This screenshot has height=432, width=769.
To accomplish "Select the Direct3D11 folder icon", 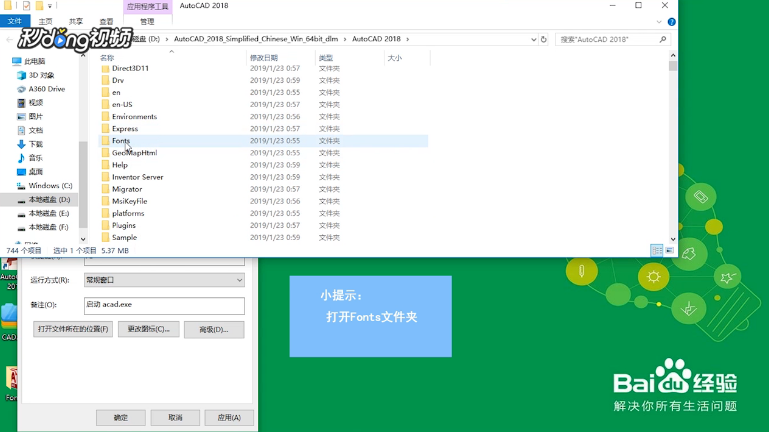I will [x=105, y=68].
